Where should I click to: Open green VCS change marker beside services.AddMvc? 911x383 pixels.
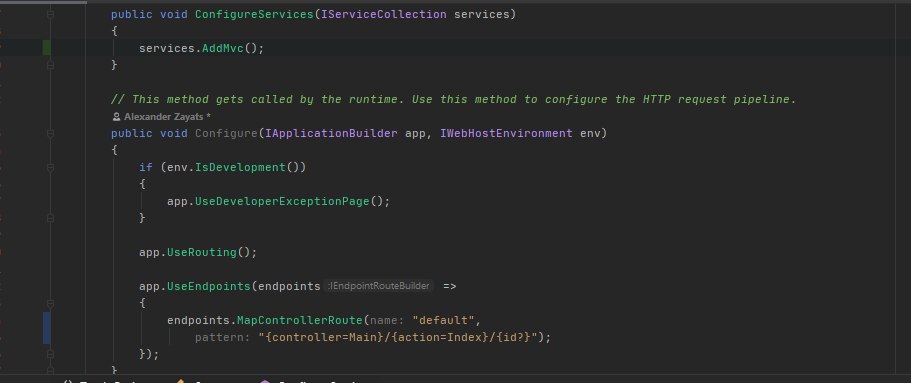tap(46, 48)
